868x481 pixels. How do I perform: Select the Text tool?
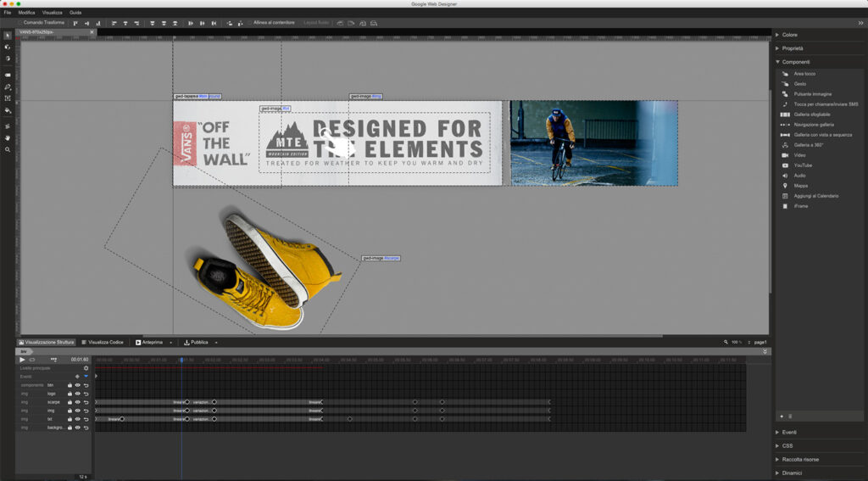[7, 98]
